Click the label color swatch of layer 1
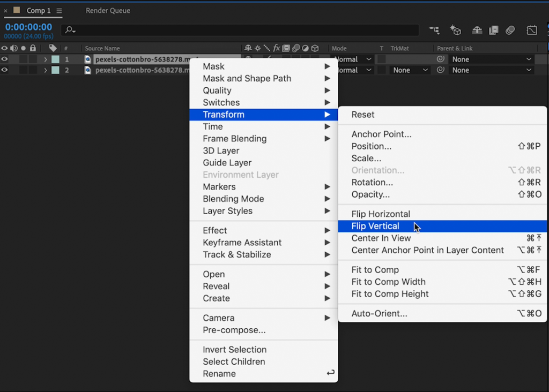549x392 pixels. tap(55, 59)
